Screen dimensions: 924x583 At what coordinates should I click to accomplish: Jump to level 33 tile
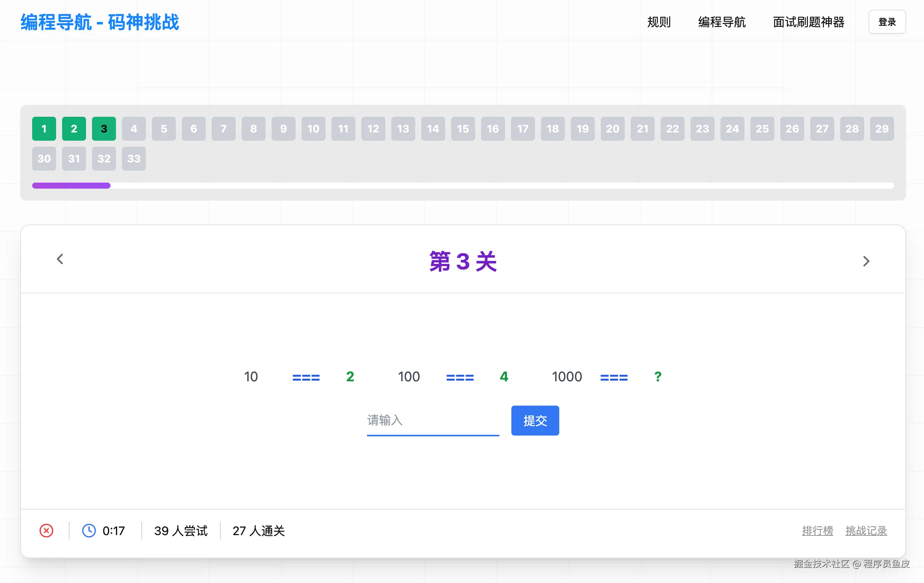[x=134, y=159]
